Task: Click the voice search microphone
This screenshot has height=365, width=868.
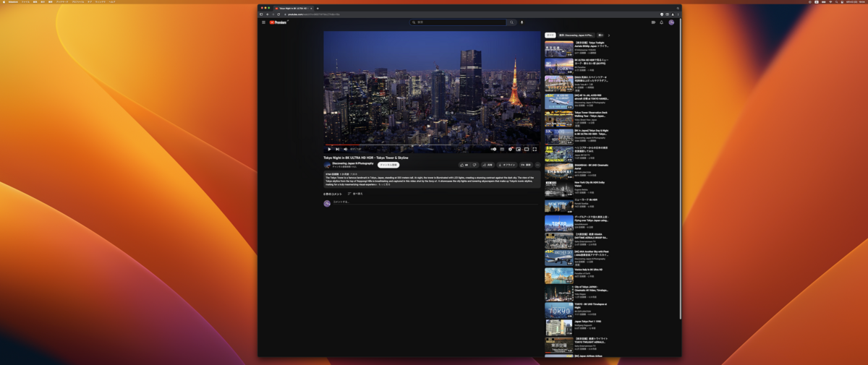Action: (522, 22)
